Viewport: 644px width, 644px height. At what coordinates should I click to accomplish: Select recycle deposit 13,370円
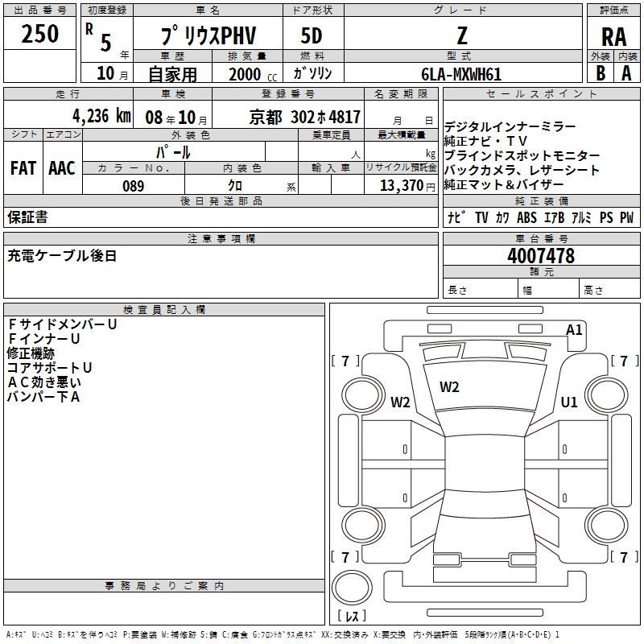[407, 186]
